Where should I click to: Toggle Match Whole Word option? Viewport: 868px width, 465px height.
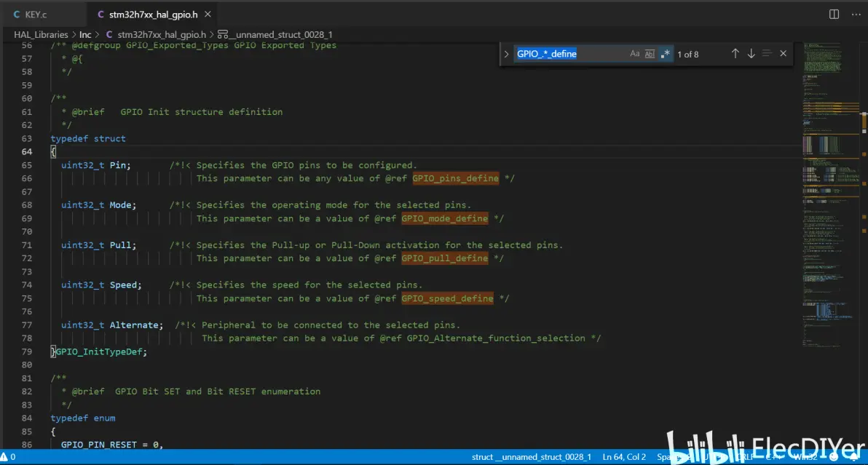click(650, 54)
